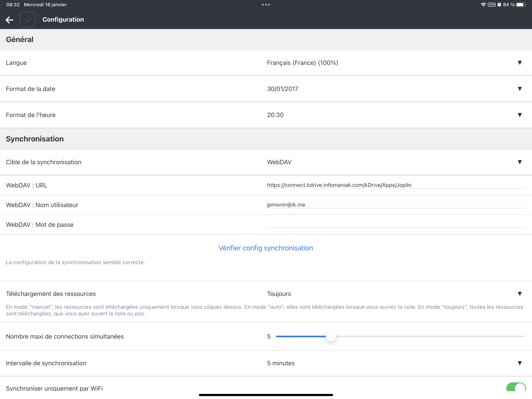Change the Cible de la synchronisation target
Screen dimensions: 532x399
pos(520,162)
